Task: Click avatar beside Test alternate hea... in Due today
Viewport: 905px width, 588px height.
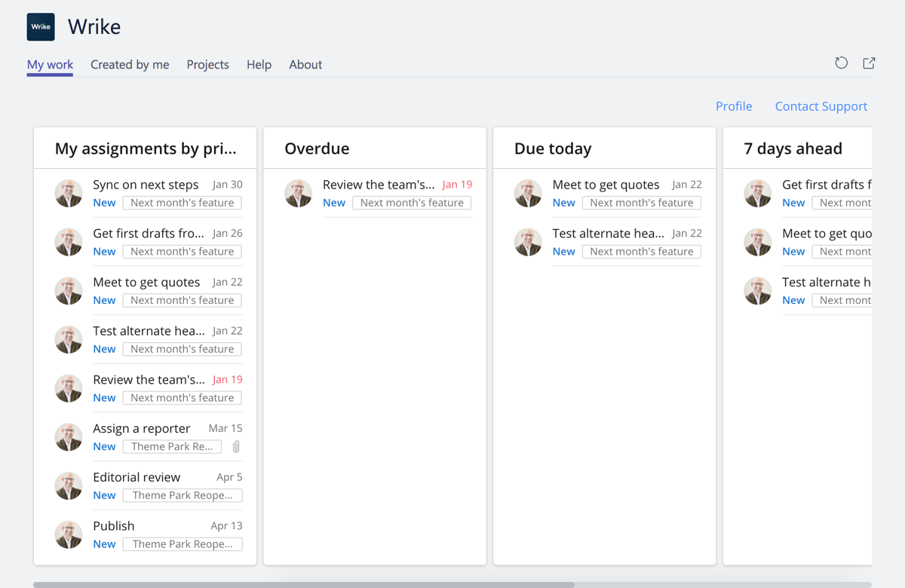Action: pyautogui.click(x=528, y=242)
